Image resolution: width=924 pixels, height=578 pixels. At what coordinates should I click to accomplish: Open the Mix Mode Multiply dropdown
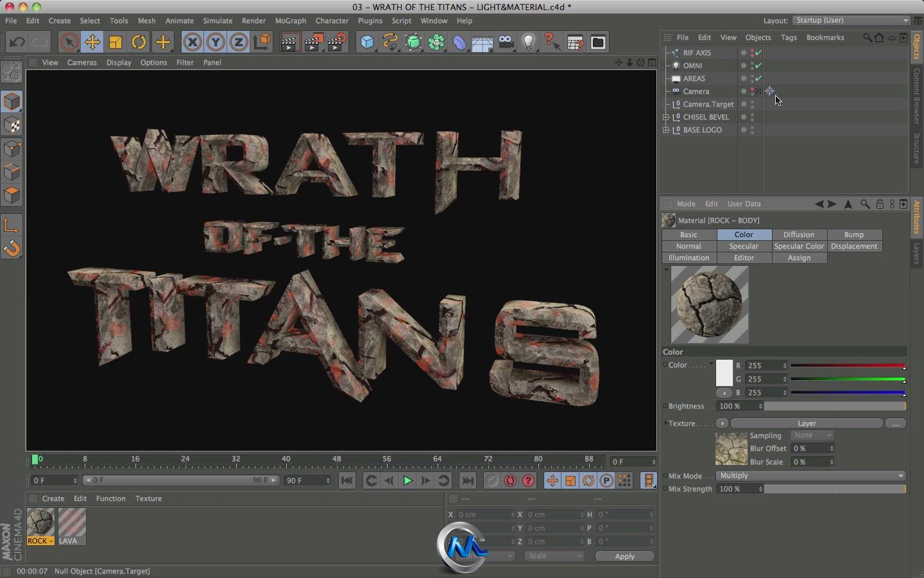pos(811,476)
